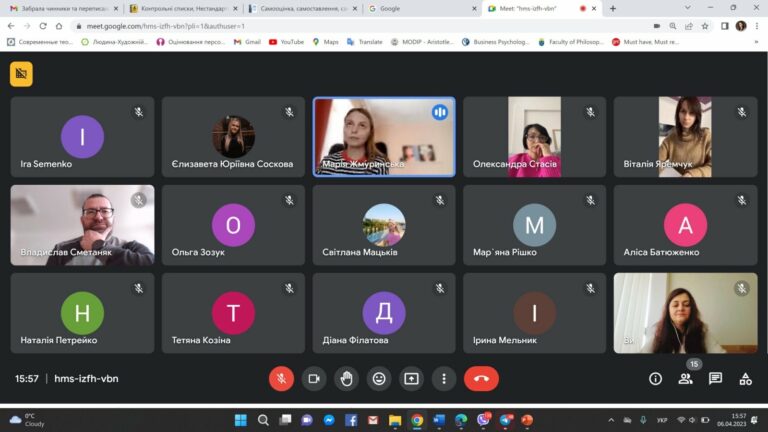Click the yellow recording notice icon

click(21, 74)
